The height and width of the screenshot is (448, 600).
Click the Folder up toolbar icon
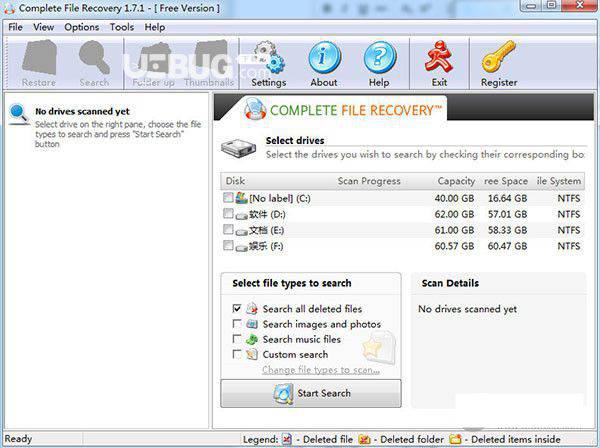154,58
